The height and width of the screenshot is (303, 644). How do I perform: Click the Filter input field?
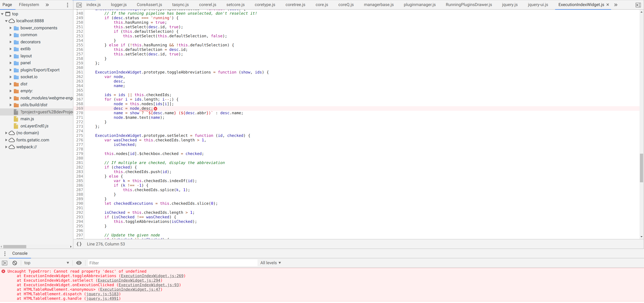click(x=171, y=263)
